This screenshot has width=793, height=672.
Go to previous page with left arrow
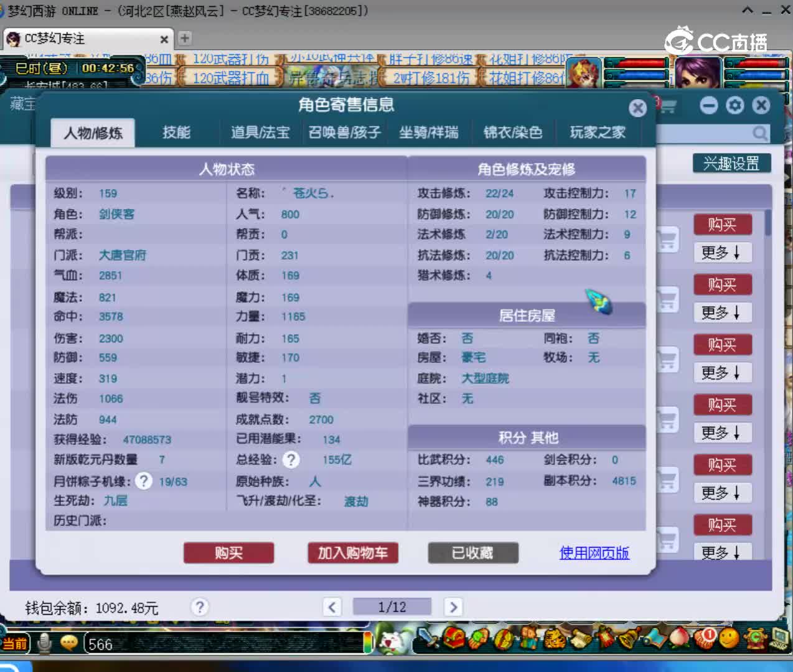tap(332, 607)
